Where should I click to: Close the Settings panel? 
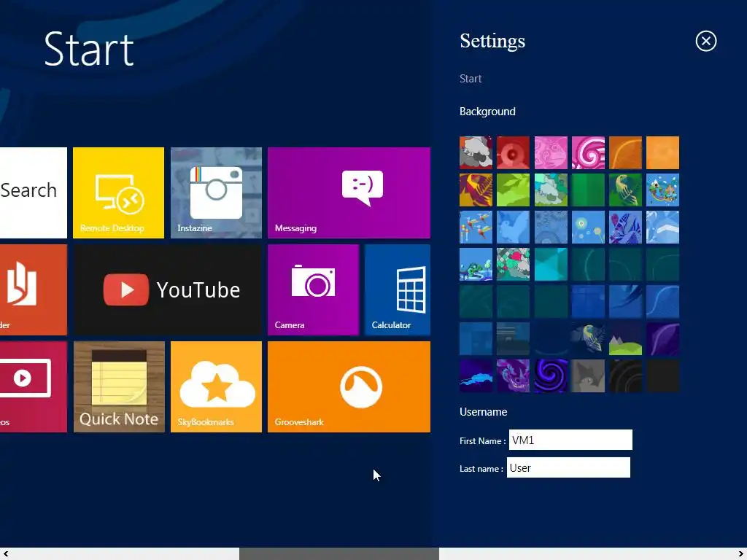click(705, 41)
